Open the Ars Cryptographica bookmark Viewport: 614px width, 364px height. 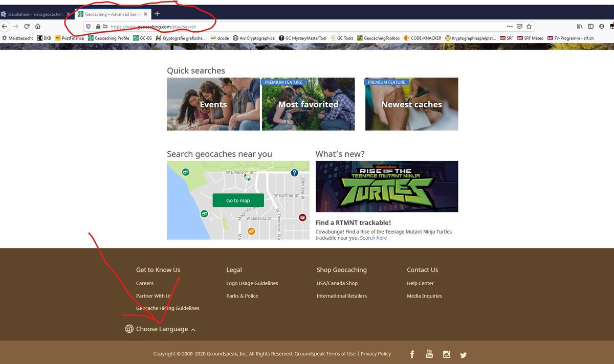(254, 38)
